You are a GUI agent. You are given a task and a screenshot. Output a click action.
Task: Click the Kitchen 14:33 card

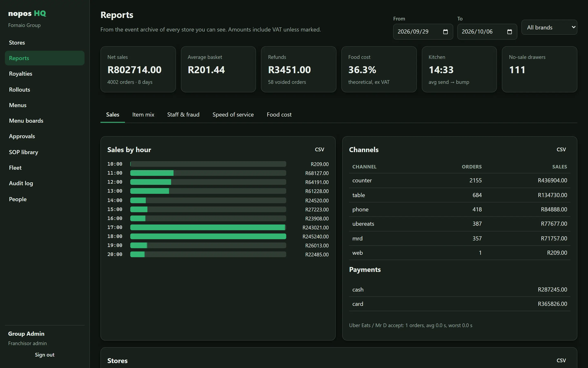click(x=459, y=69)
